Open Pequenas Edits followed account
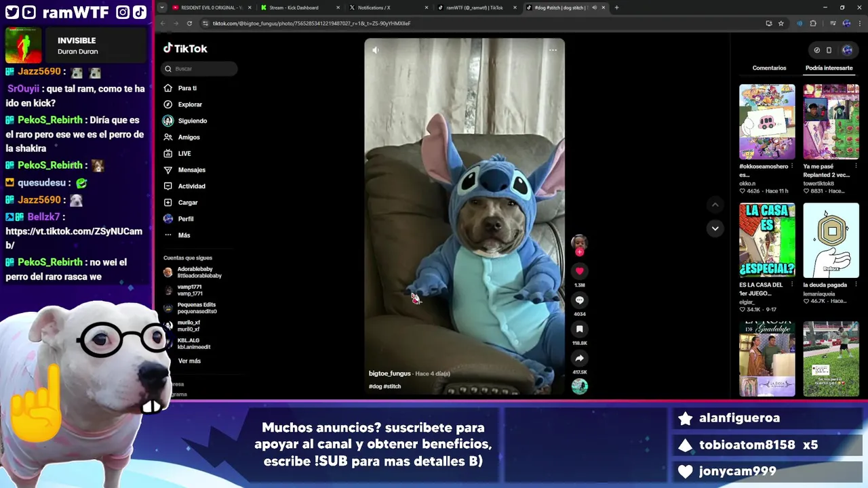 (190, 308)
